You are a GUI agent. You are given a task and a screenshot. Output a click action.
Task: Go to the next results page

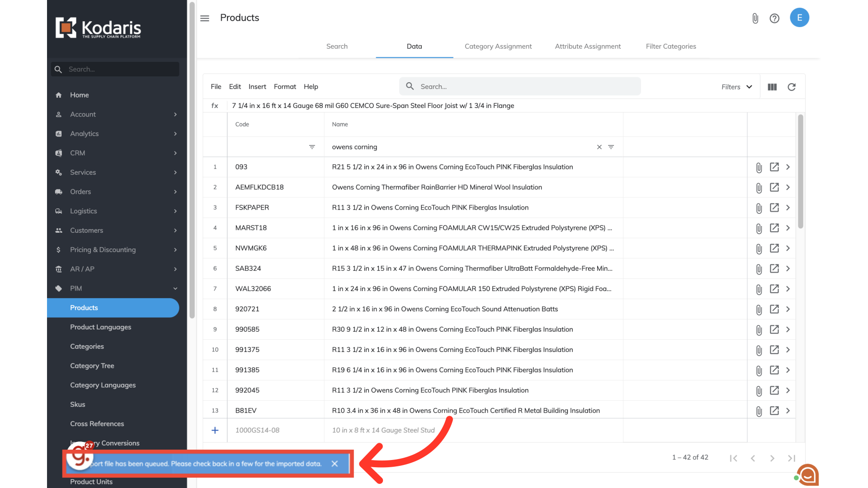click(x=772, y=458)
